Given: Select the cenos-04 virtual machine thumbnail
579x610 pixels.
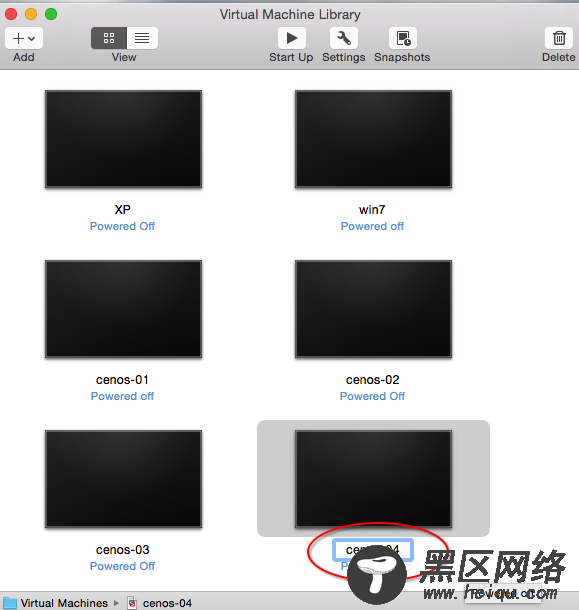Looking at the screenshot, I should (373, 479).
